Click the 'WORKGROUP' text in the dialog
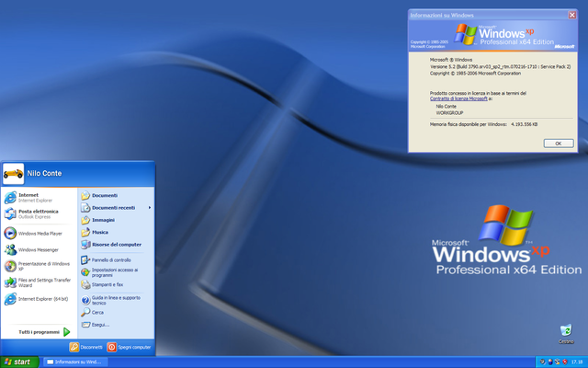This screenshot has height=368, width=588. [x=449, y=112]
